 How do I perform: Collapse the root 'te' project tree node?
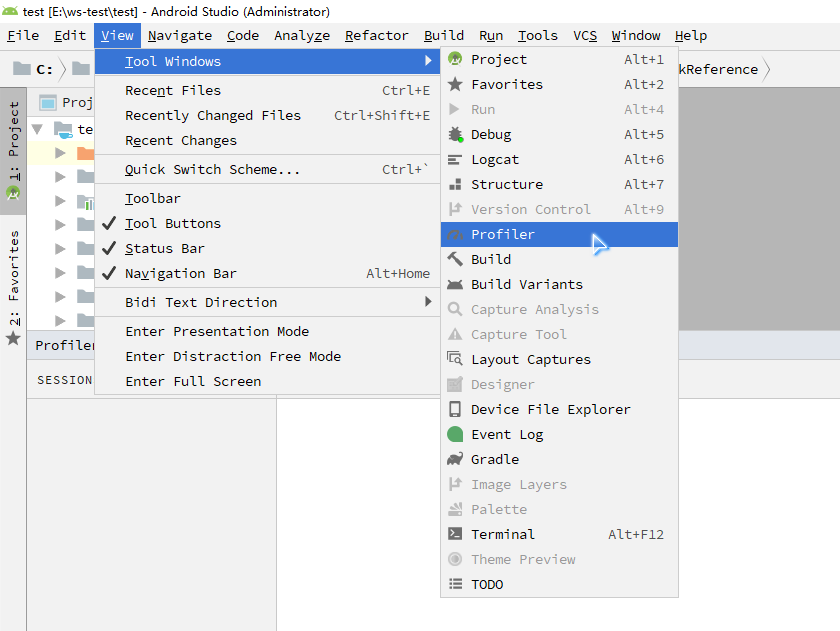point(37,129)
